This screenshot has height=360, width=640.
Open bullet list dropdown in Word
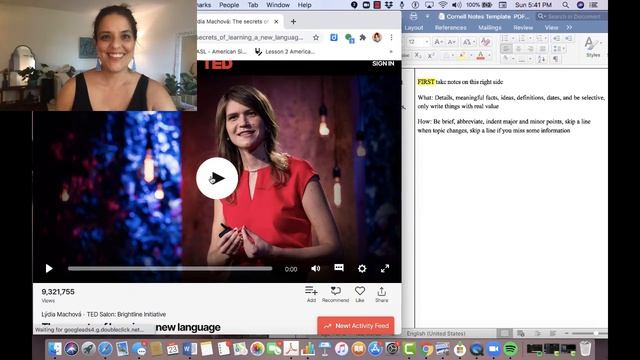[513, 38]
